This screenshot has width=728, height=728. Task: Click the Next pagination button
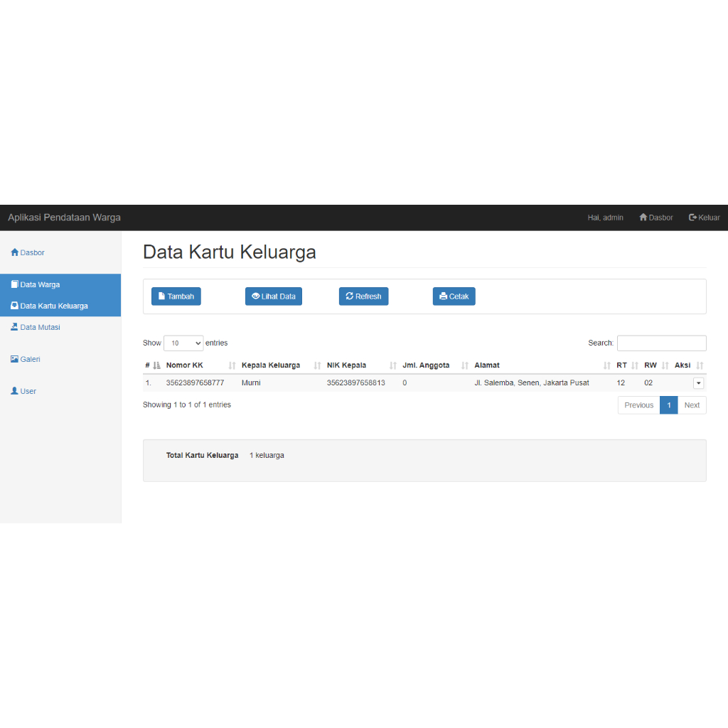coord(692,405)
